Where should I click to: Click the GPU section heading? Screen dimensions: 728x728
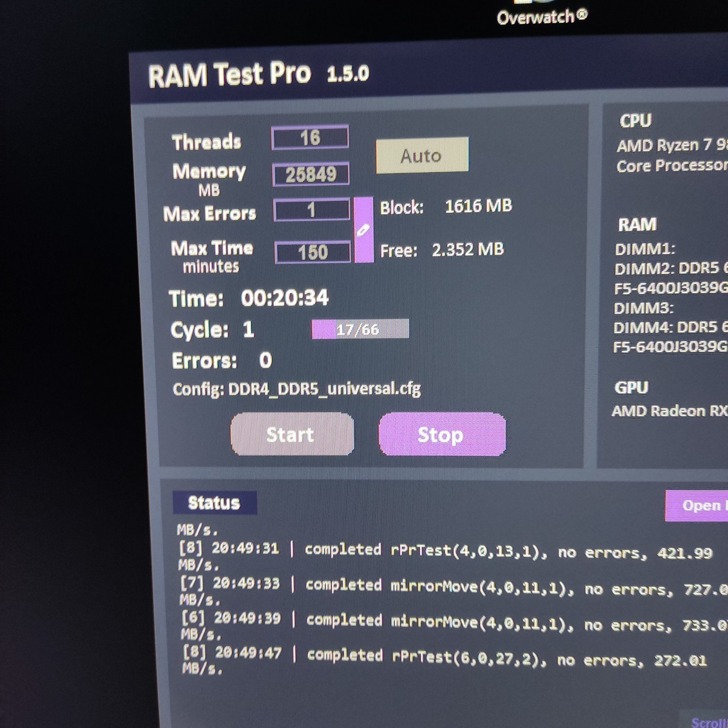631,387
